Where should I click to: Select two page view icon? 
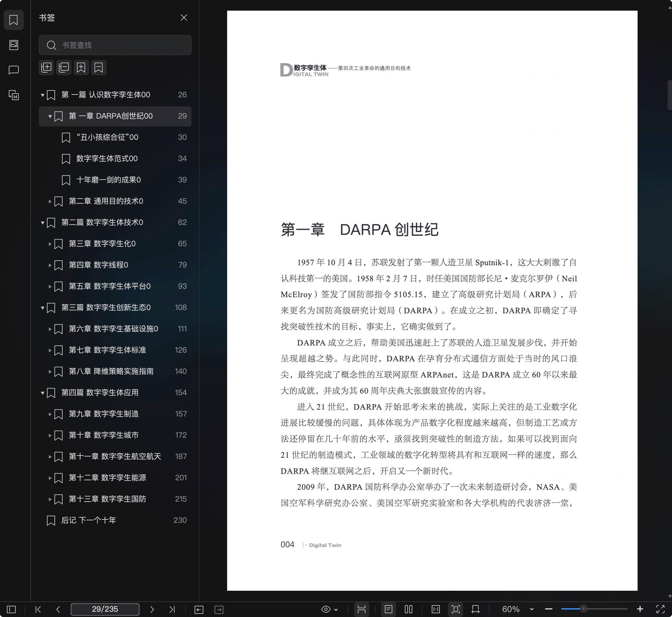pos(408,609)
